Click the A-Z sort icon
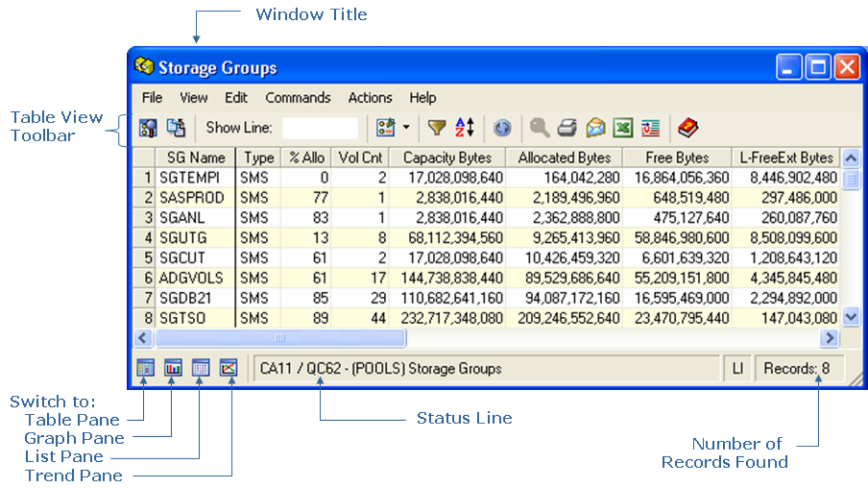The width and height of the screenshot is (868, 488). [x=465, y=128]
